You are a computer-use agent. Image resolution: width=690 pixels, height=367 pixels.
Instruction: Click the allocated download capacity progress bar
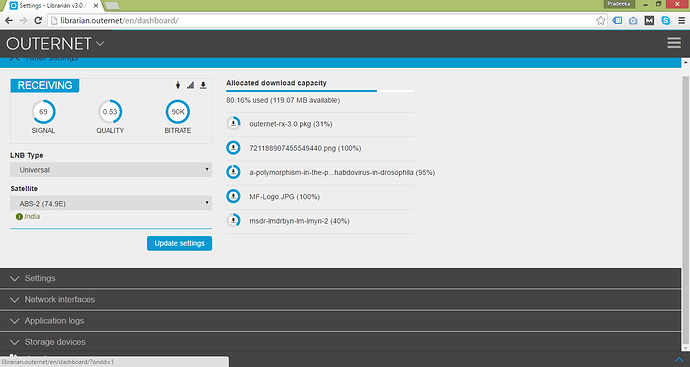320,91
